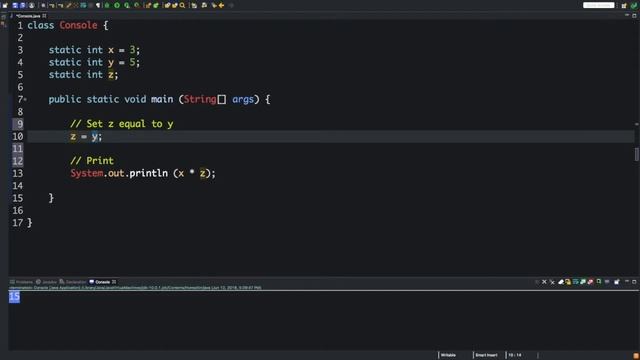Click the New Java Class icon
The height and width of the screenshot is (360, 640).
click(x=156, y=5)
